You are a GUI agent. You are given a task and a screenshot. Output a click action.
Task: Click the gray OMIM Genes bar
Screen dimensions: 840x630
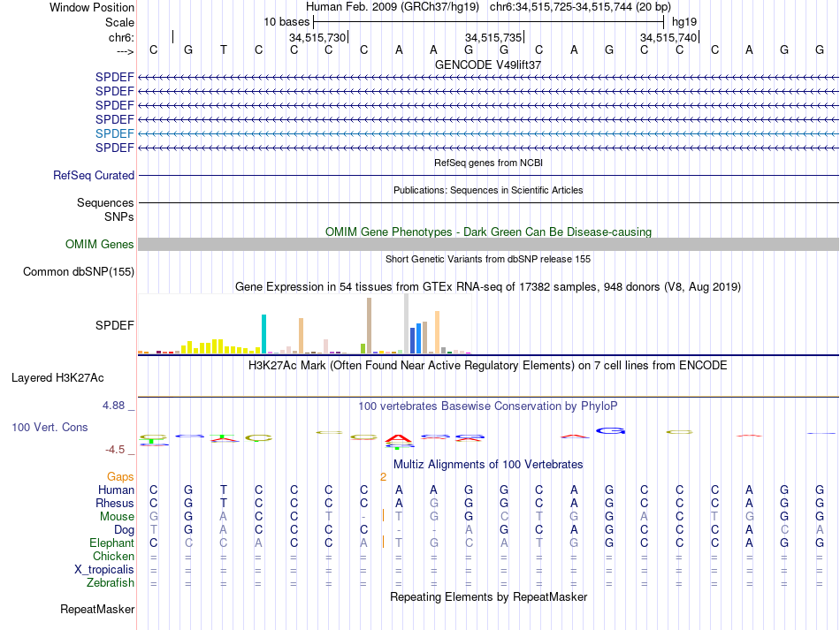[x=488, y=244]
